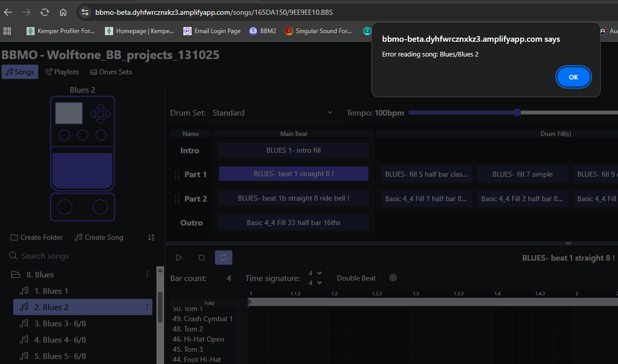This screenshot has width=618, height=364.
Task: Click the play button in transport bar
Action: tap(179, 258)
